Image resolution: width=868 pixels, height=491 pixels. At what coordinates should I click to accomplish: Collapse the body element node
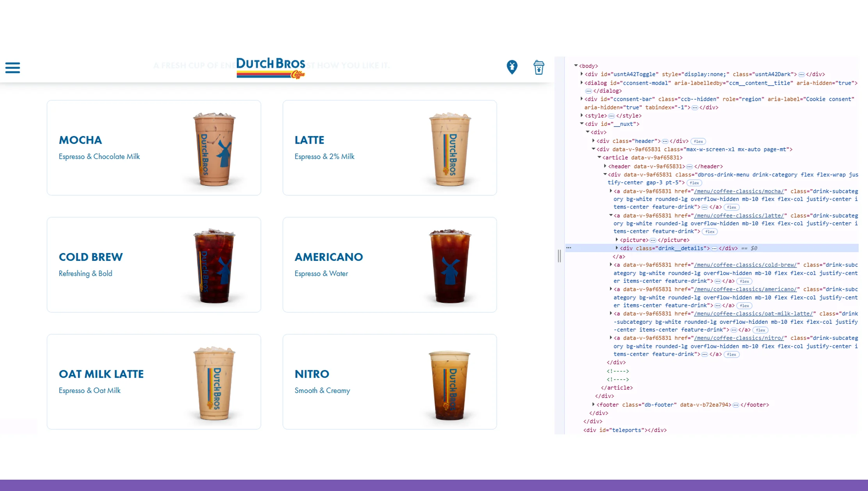pos(576,66)
